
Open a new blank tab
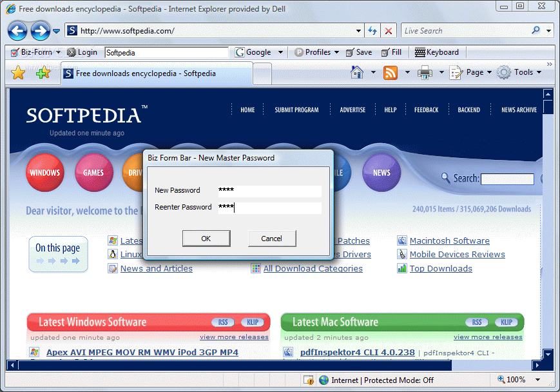coord(262,73)
